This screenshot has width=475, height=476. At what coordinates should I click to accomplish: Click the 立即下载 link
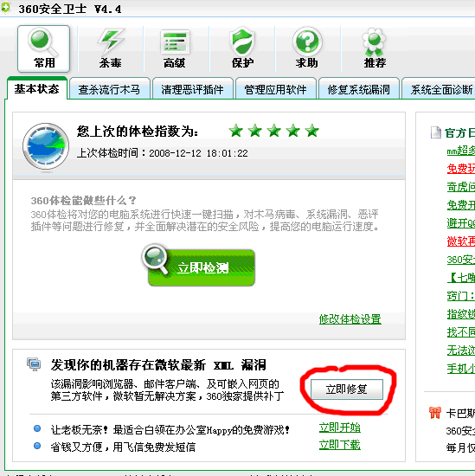(x=340, y=445)
